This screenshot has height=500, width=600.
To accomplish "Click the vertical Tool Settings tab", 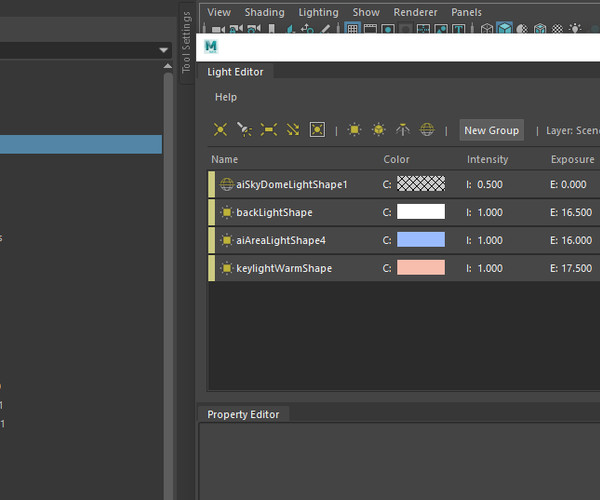I will tap(186, 42).
